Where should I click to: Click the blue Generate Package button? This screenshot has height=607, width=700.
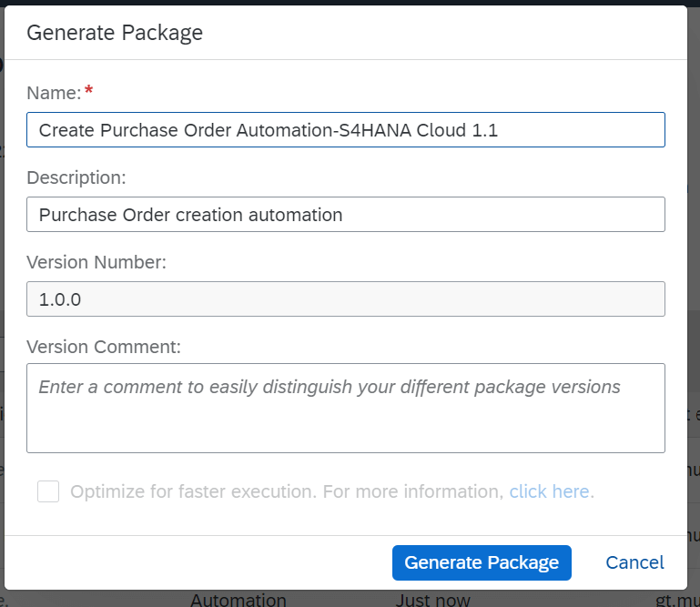[482, 562]
